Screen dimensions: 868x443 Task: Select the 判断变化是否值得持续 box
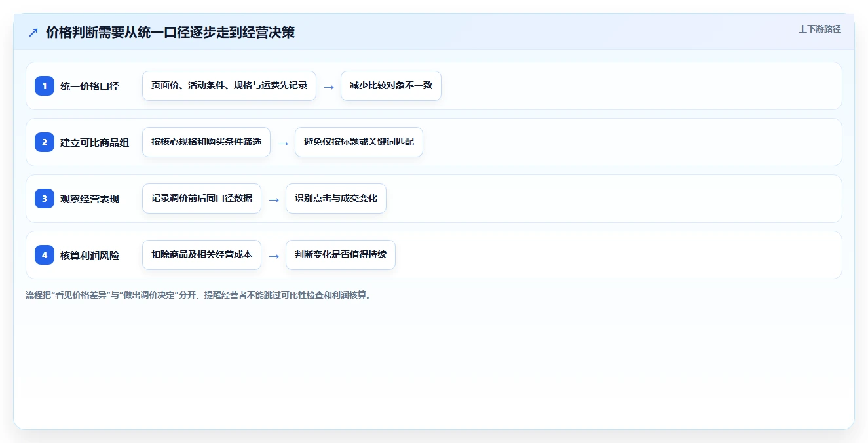341,255
